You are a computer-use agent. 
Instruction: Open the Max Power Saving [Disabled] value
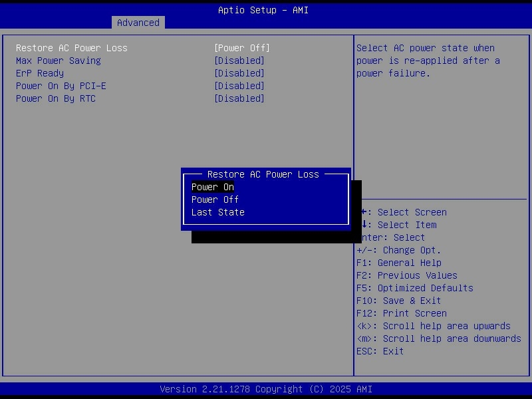point(239,61)
